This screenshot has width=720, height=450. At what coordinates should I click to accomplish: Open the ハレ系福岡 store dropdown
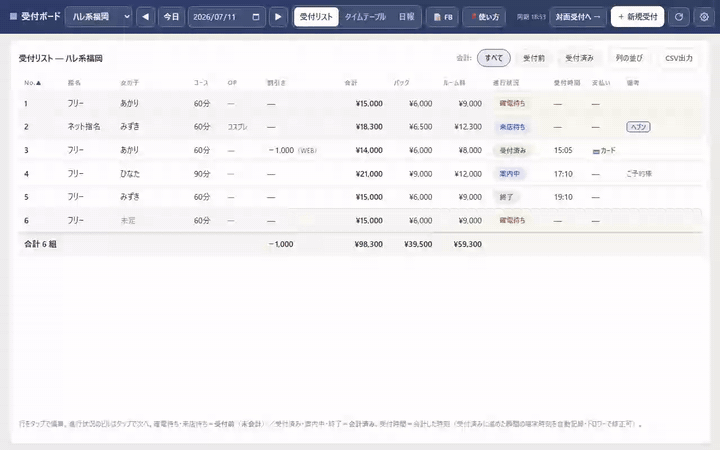pos(99,17)
